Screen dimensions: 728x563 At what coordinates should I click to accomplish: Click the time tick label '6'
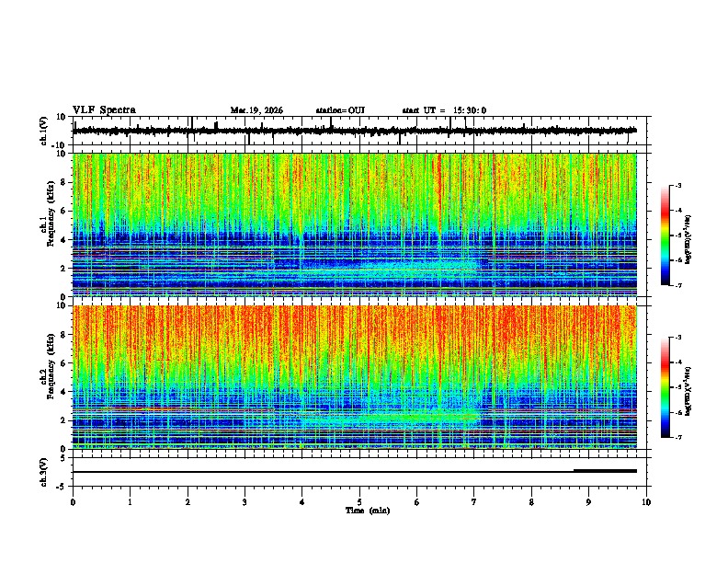pyautogui.click(x=417, y=502)
